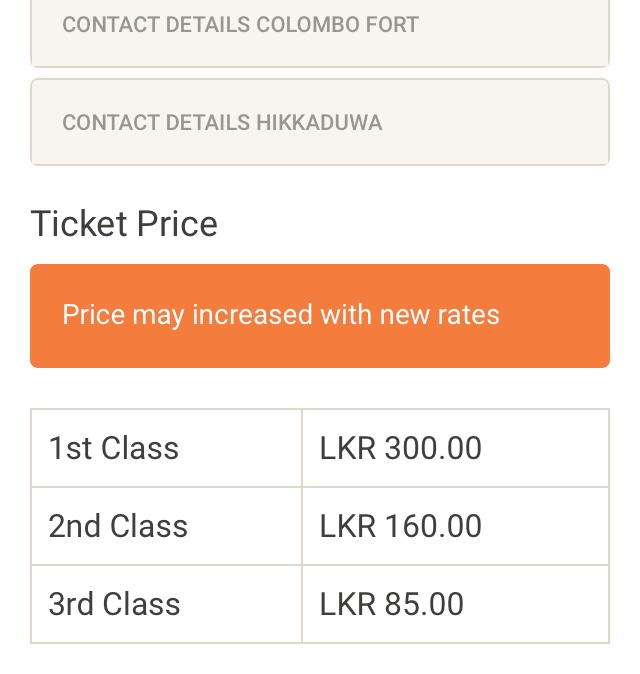Screen dimensions: 640x674
Task: Click the orange price notice banner
Action: pyautogui.click(x=320, y=316)
